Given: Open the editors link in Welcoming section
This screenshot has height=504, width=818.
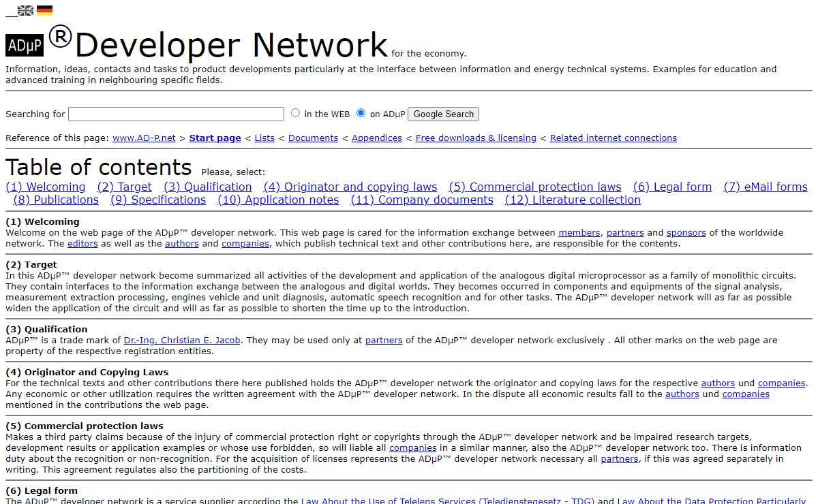Looking at the screenshot, I should point(82,243).
